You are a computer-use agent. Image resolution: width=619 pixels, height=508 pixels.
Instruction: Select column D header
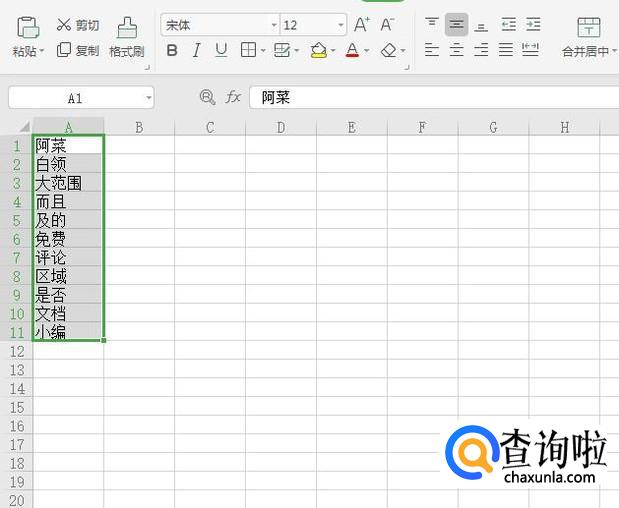point(281,127)
